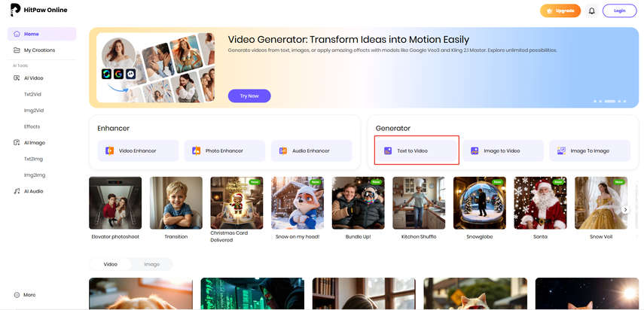
Task: Click the active elongated banner pagination indicator
Action: coord(609,101)
